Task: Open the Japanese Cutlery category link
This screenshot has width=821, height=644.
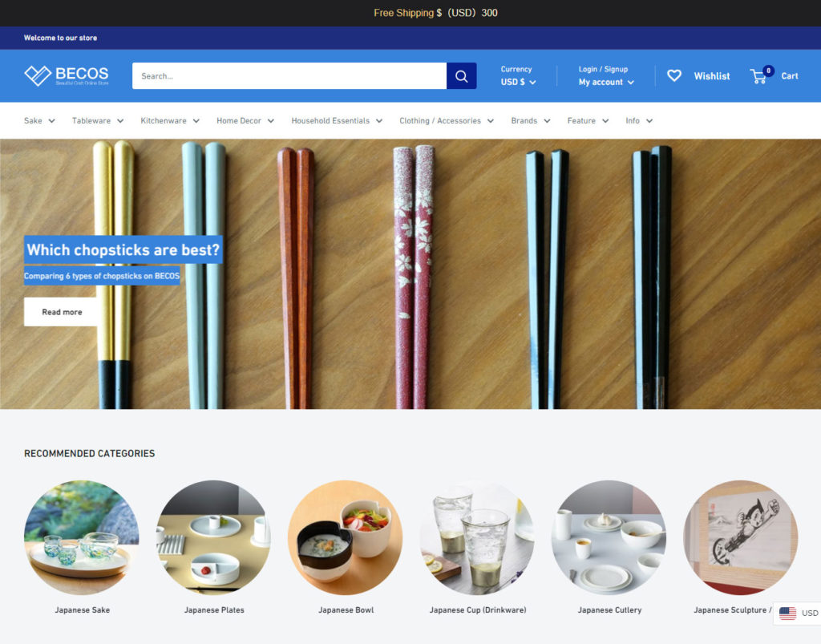Action: pos(609,610)
